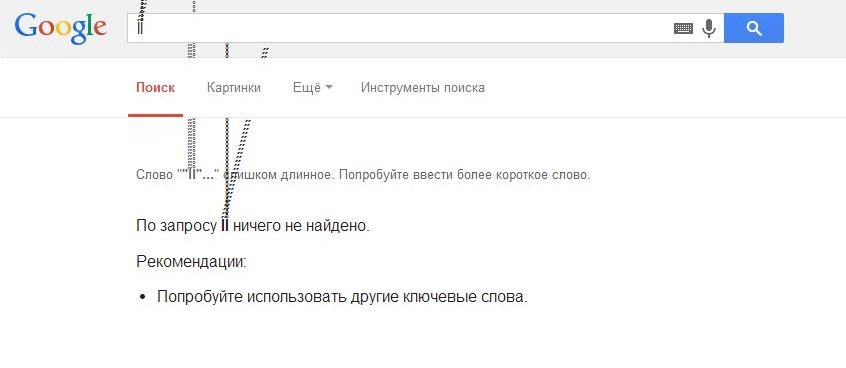Select the Поиск tab

coord(155,87)
